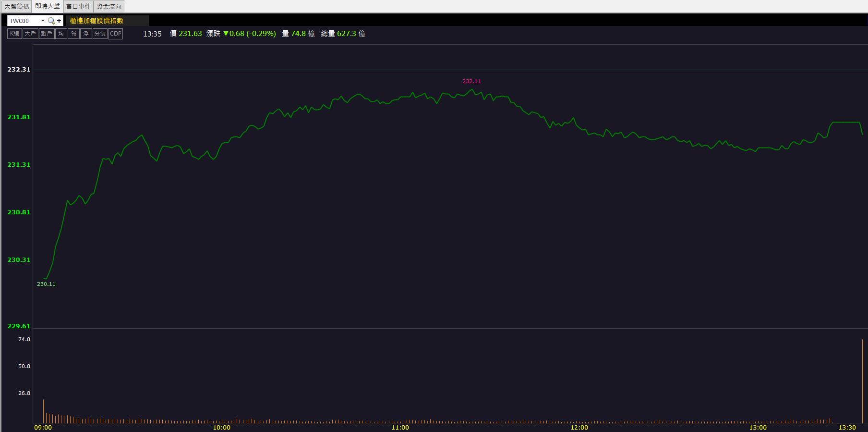Viewport: 868px width, 432px height.
Task: Go to the 資金流向 tab
Action: point(109,6)
